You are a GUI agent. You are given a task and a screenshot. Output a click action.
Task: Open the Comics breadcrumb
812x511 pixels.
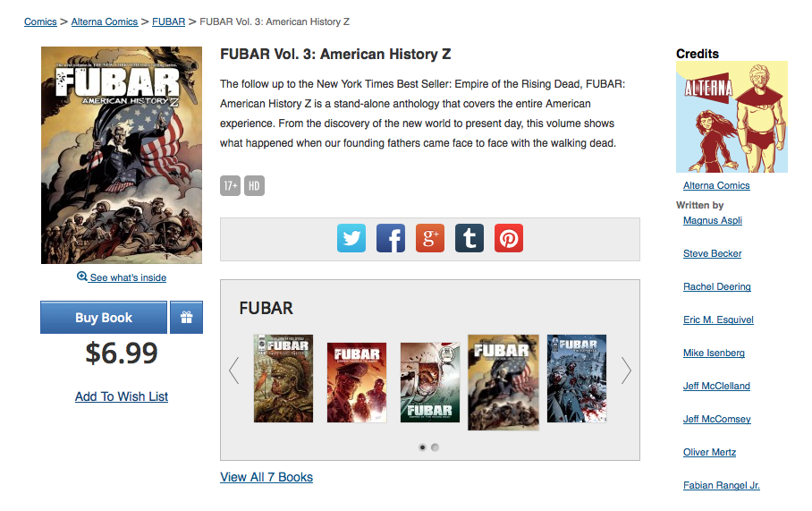click(40, 21)
